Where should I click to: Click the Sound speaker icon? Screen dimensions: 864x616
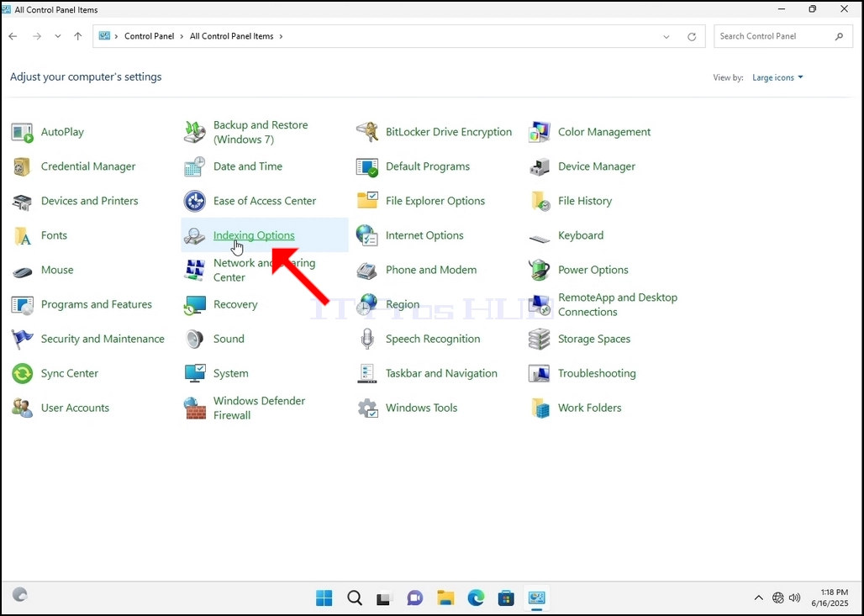[x=194, y=340]
